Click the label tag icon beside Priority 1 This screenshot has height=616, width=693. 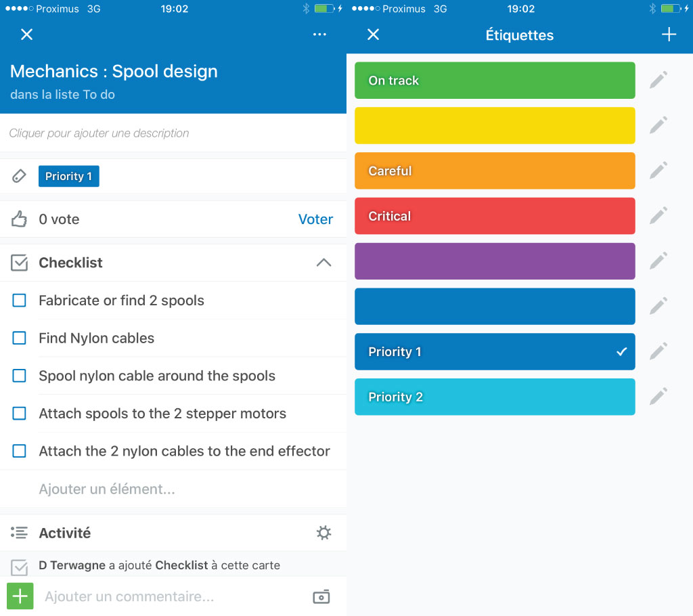[x=20, y=177]
